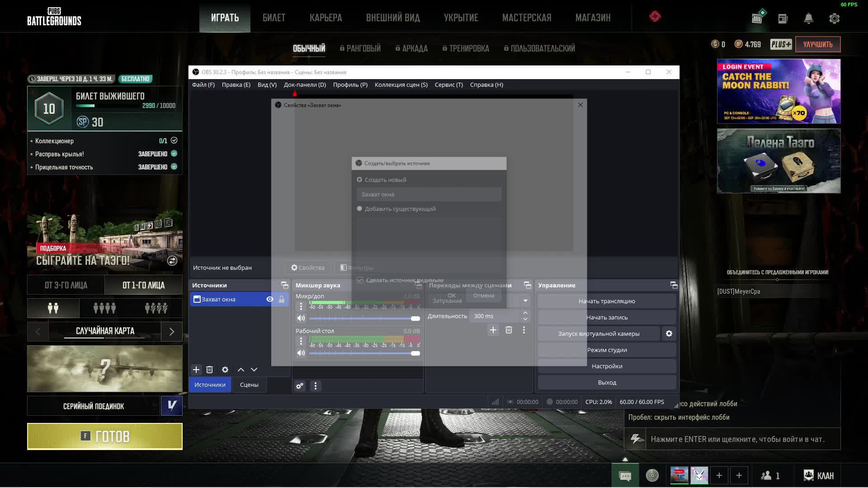
Task: Go to previous map with left chevron
Action: (x=38, y=332)
